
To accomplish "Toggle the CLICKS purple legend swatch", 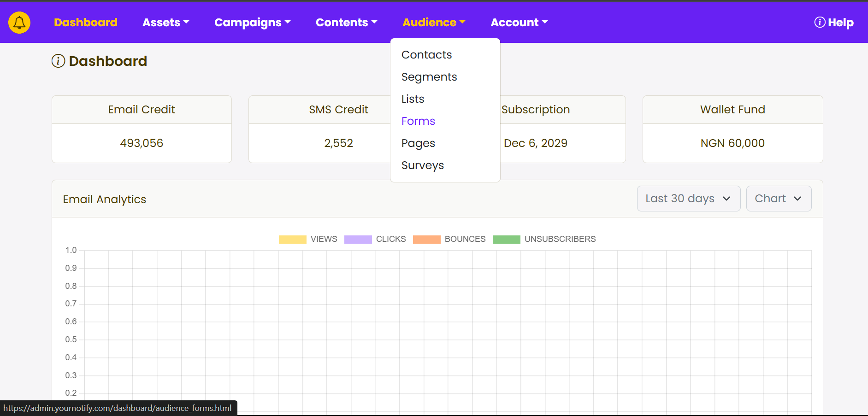I will (x=358, y=239).
